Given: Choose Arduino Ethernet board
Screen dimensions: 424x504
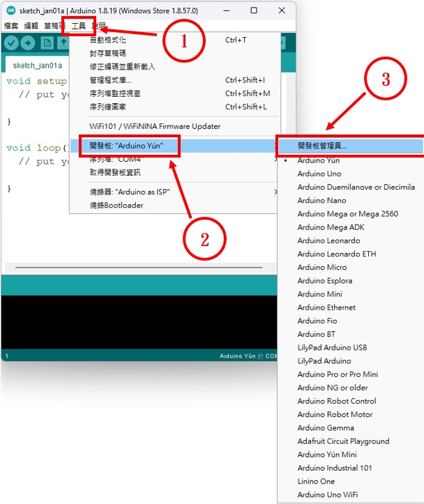Looking at the screenshot, I should point(351,307).
